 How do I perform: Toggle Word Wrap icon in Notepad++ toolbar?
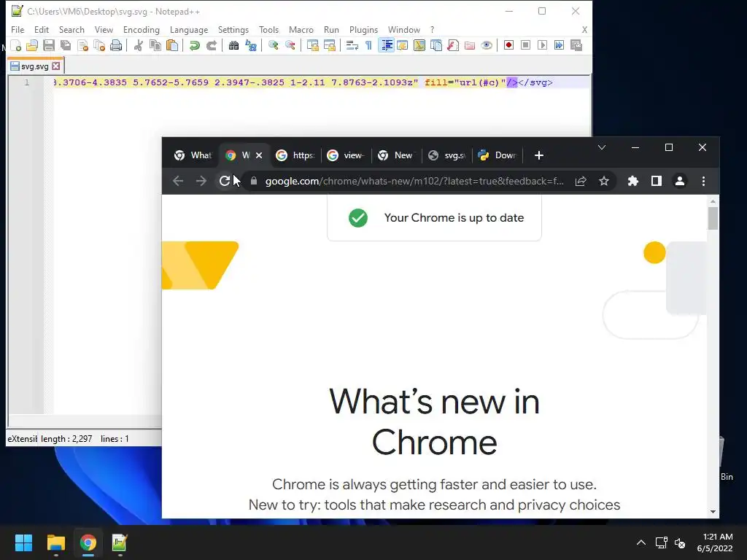[x=352, y=45]
